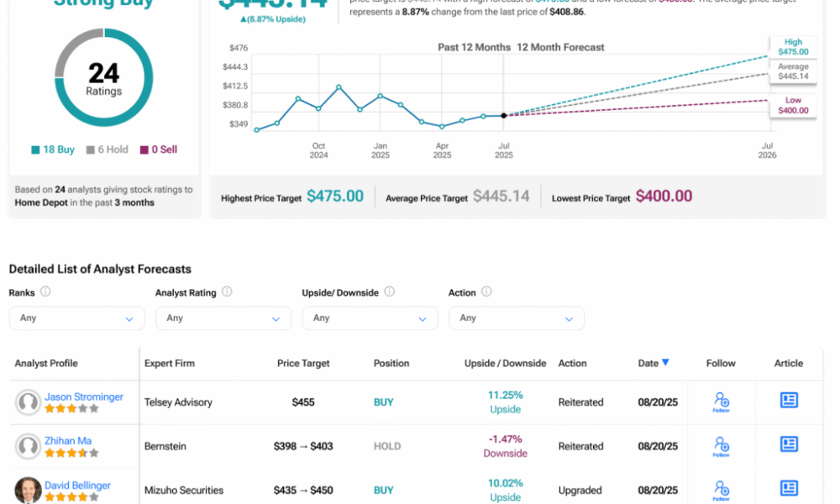Click Upgraded action in Mizuho row

tap(580, 490)
